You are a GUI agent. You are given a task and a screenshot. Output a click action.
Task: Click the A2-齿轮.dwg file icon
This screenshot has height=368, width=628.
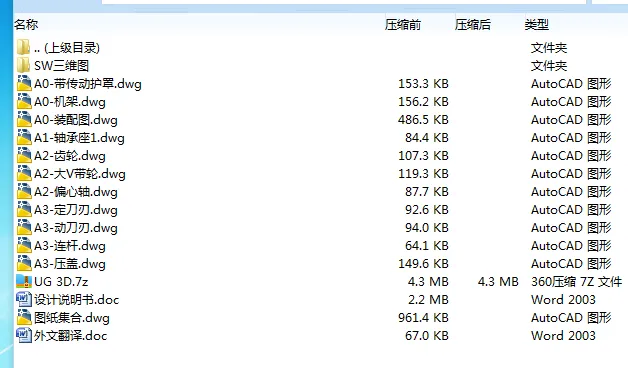tap(24, 156)
